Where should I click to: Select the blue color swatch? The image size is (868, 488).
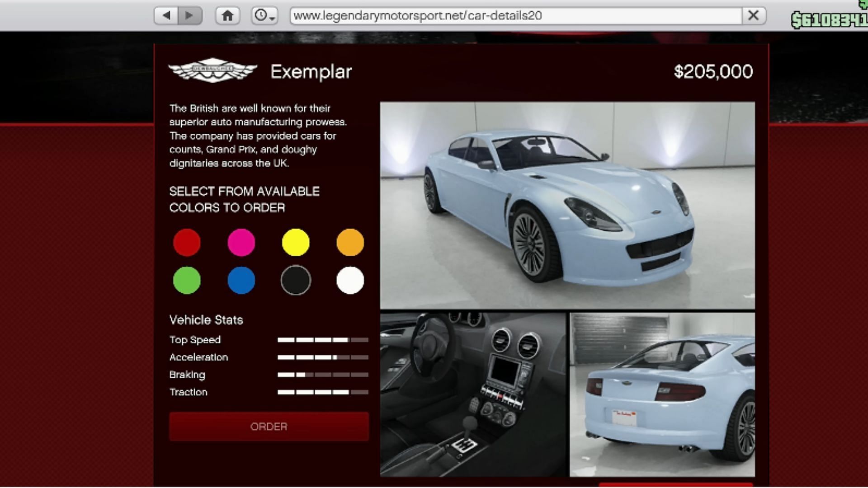pyautogui.click(x=241, y=280)
